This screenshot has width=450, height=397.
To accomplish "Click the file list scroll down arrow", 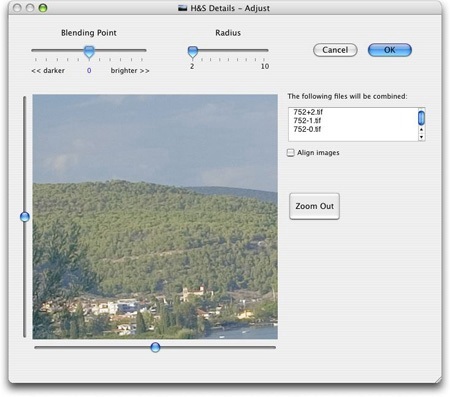I will coord(421,137).
